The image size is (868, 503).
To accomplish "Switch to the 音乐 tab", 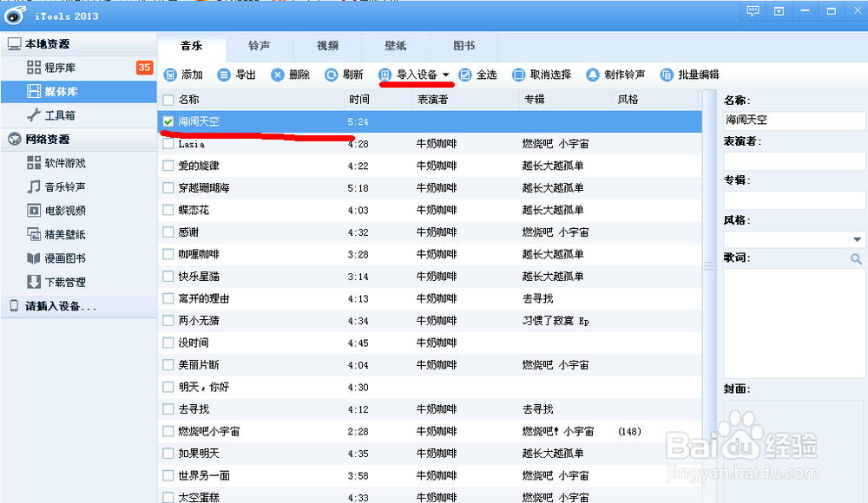I will pyautogui.click(x=192, y=46).
